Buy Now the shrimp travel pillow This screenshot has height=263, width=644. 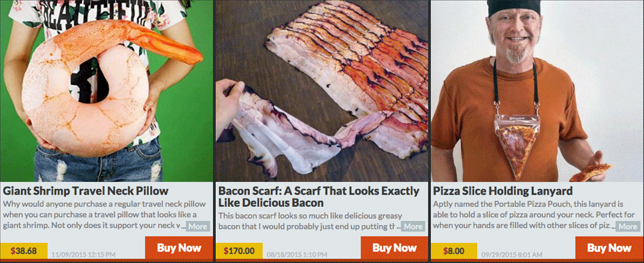[x=179, y=248]
